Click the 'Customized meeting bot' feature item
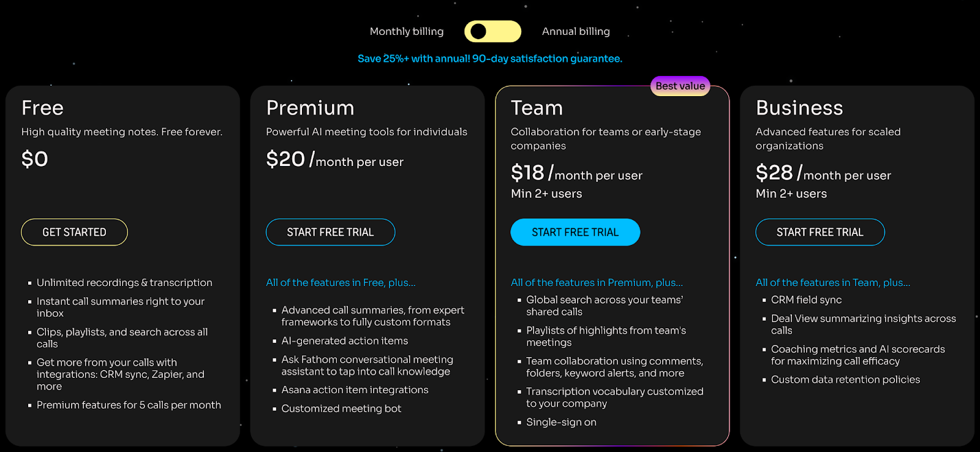Screen dimensions: 980x452 tap(341, 409)
